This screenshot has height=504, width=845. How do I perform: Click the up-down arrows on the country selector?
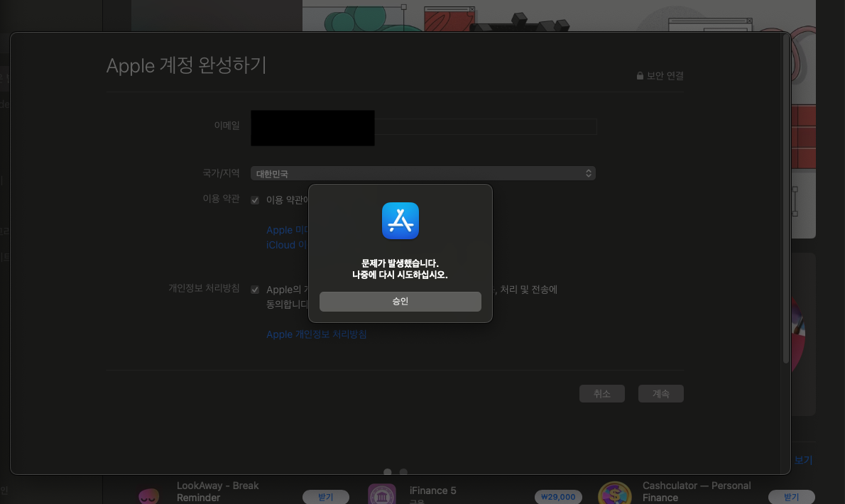(x=588, y=173)
